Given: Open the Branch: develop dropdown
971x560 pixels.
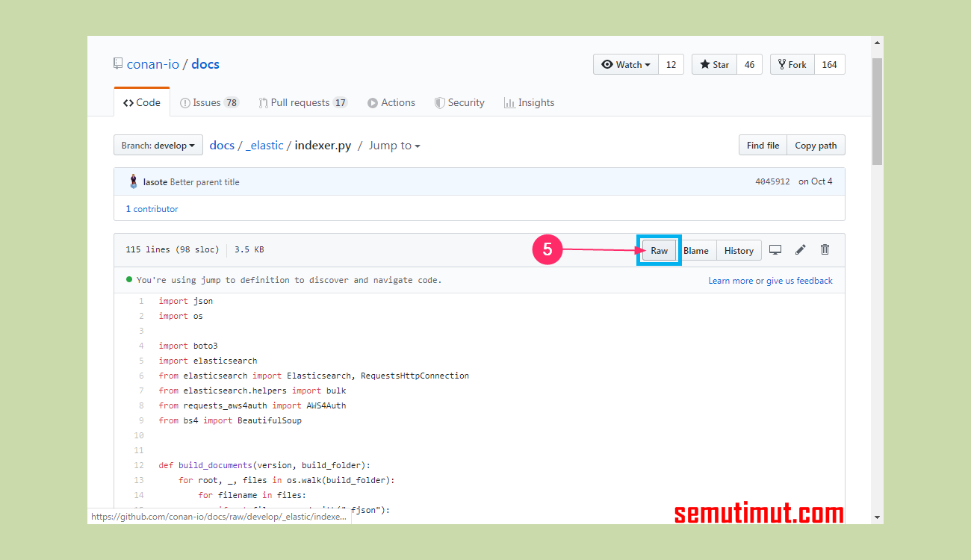Looking at the screenshot, I should (158, 145).
